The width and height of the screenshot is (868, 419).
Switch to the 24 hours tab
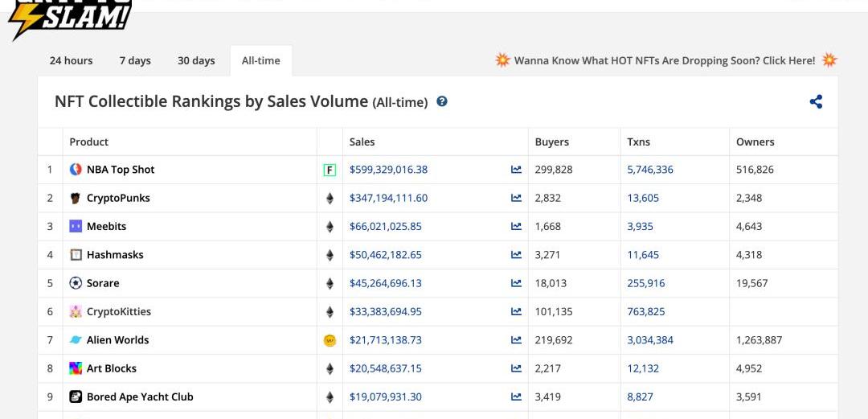(71, 60)
